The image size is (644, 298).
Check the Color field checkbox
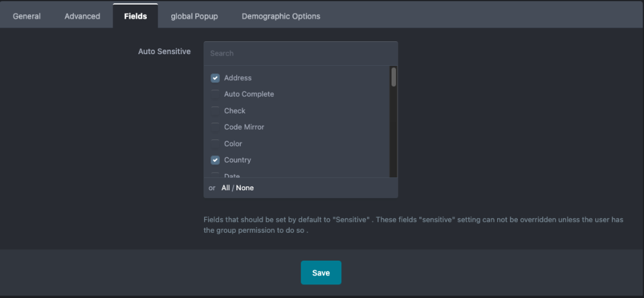point(215,144)
